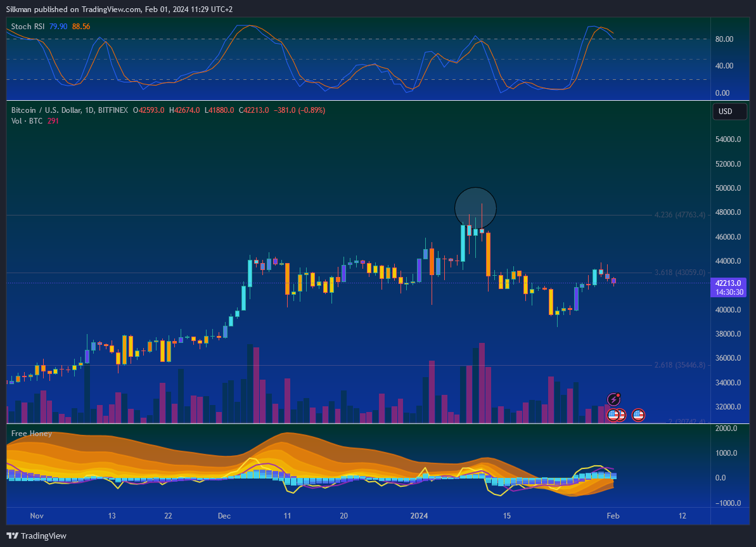The image size is (756, 547).
Task: Click the Bitcoin / U.S. Dollar symbol title
Action: pyautogui.click(x=70, y=110)
